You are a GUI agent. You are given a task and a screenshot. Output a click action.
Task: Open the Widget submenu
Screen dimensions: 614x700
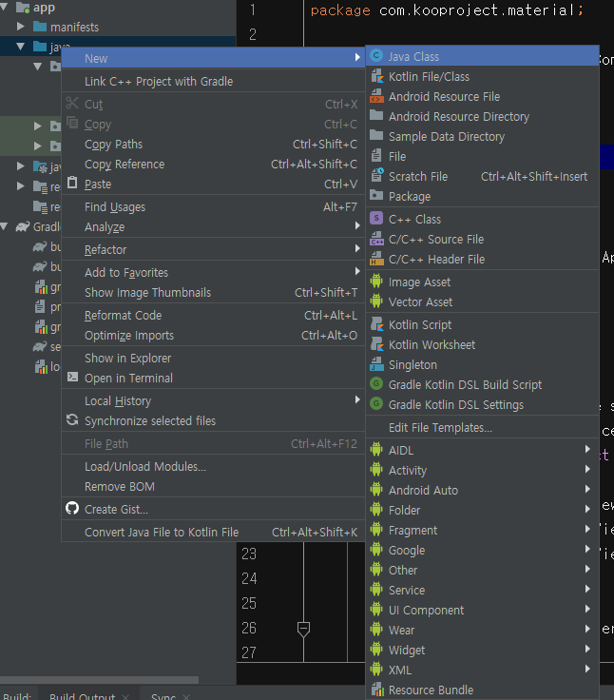[483, 650]
